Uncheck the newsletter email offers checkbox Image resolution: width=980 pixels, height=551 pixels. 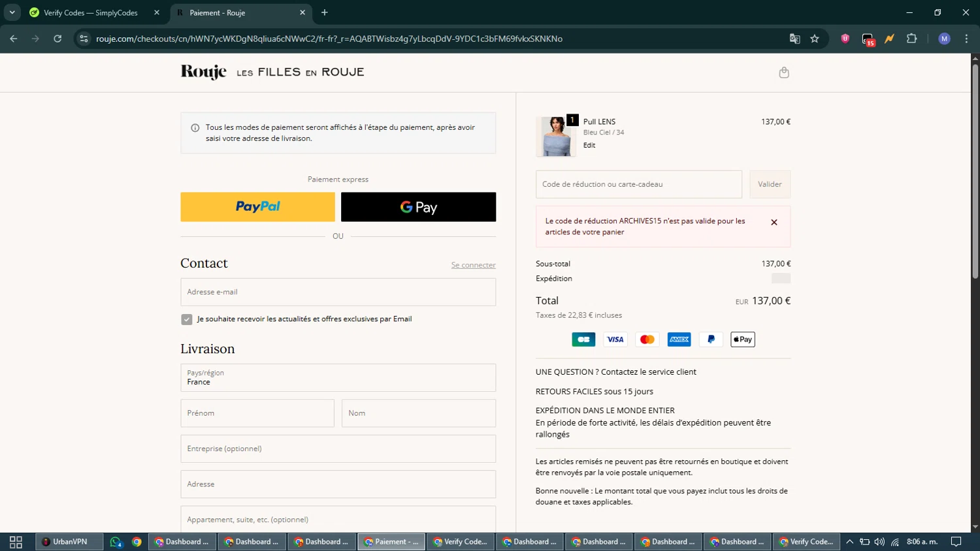186,319
